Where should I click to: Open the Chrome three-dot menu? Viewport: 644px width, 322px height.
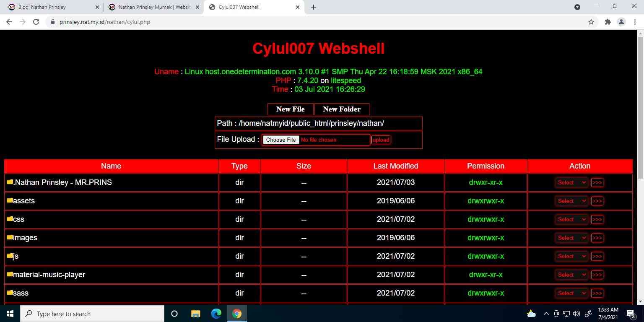click(635, 22)
